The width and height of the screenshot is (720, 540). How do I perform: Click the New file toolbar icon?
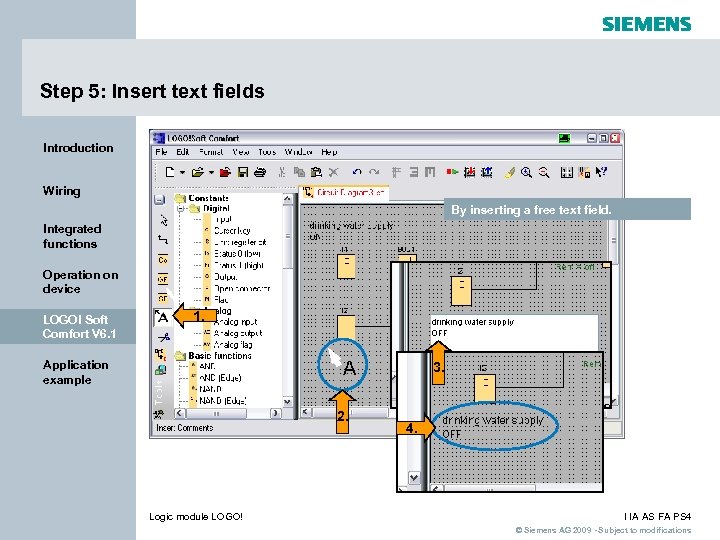[x=170, y=172]
